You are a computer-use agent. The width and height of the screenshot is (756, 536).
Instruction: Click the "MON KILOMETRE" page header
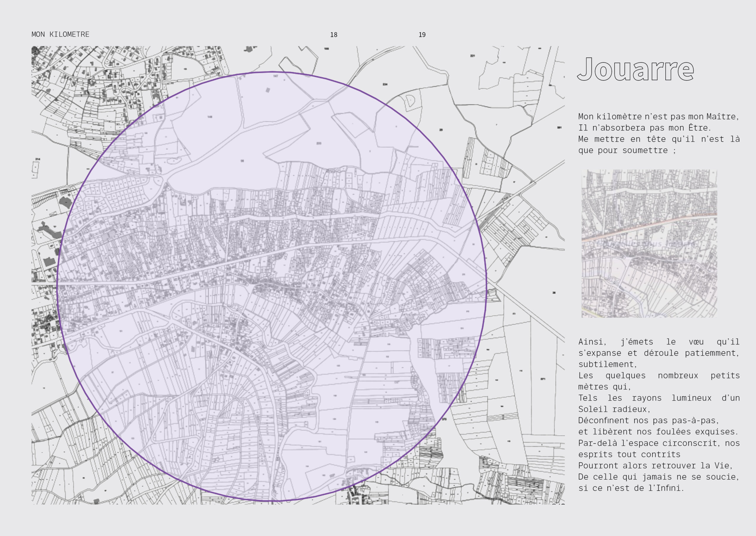[61, 34]
